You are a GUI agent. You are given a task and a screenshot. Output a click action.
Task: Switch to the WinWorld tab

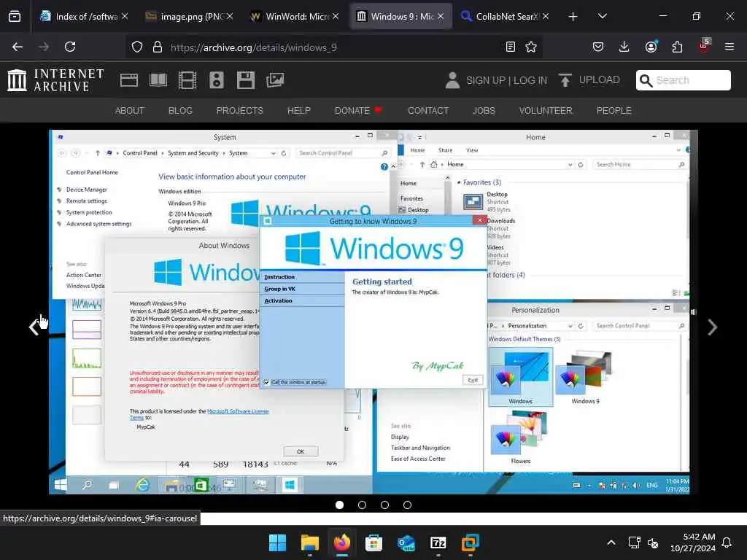coord(295,17)
